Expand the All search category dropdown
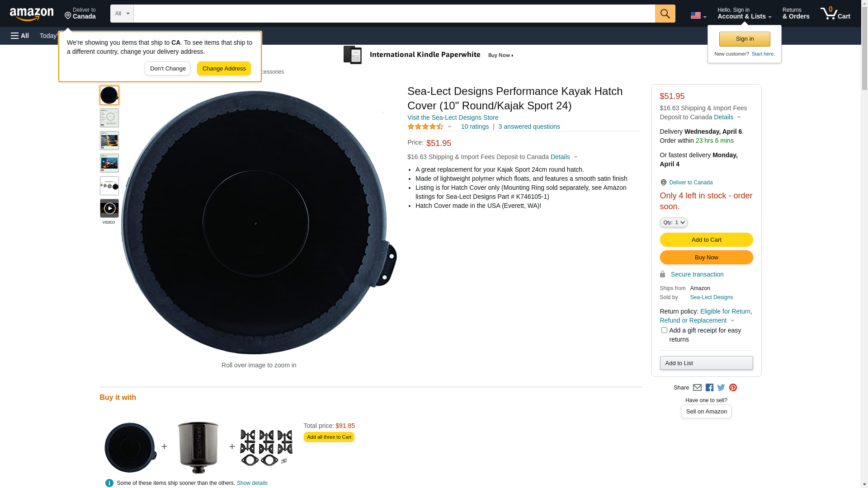Screen dimensions: 868x488 (x=122, y=14)
